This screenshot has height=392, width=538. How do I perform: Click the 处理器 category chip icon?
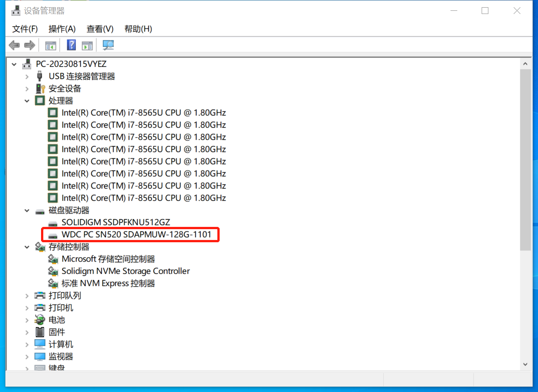[x=40, y=101]
